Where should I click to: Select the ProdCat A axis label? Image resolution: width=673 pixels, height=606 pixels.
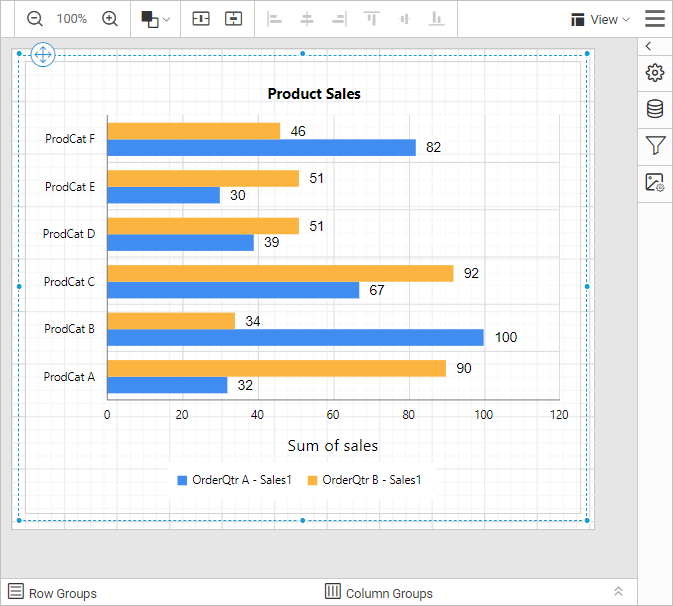pos(69,377)
